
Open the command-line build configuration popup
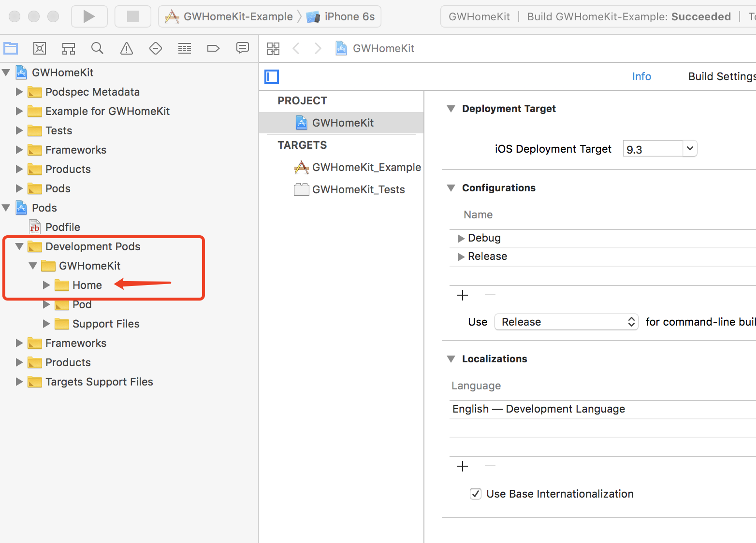tap(566, 322)
